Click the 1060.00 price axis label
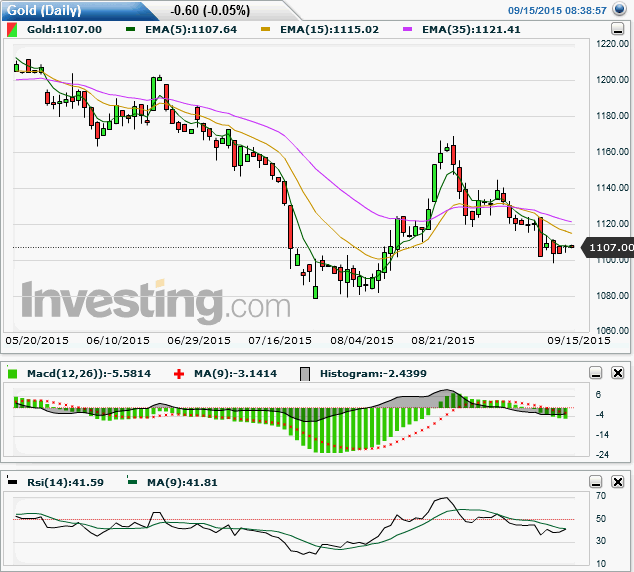The image size is (634, 572). click(613, 331)
